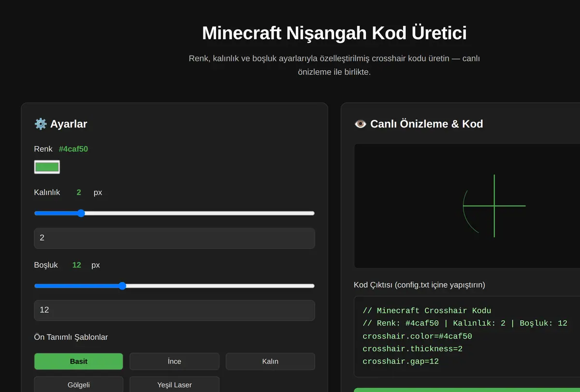Click the crosshair.color=#4caf50 code line
Viewport: 580px width, 392px height.
pyautogui.click(x=417, y=336)
